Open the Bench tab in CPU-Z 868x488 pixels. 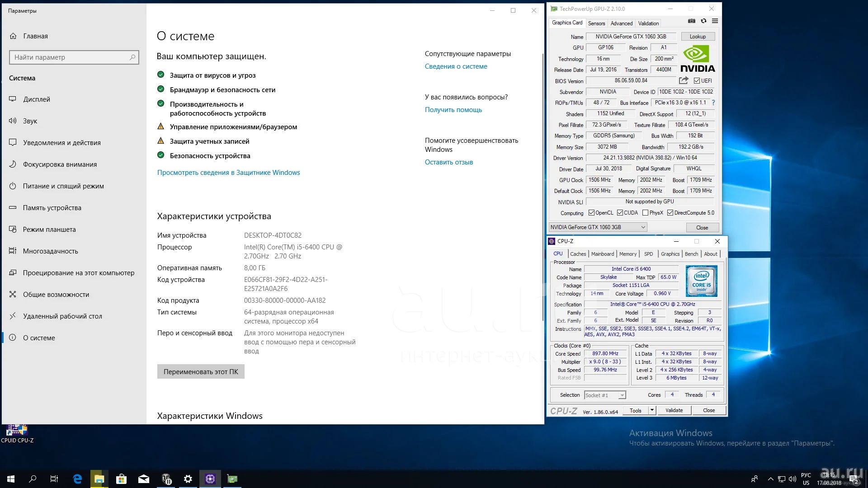click(691, 254)
